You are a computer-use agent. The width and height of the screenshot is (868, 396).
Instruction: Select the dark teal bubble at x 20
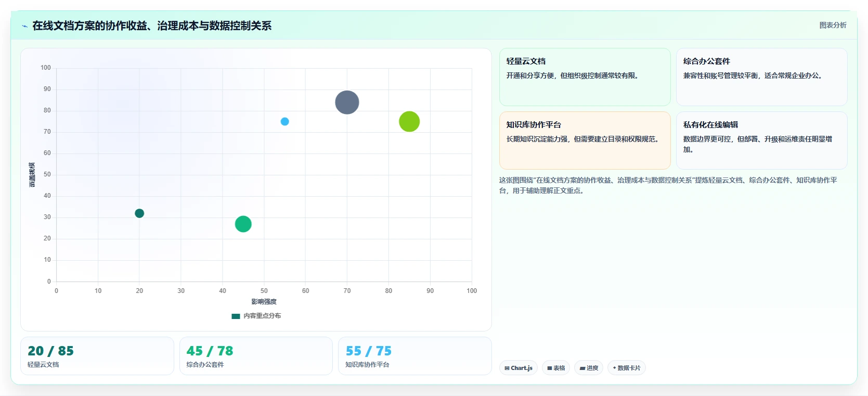(x=139, y=213)
